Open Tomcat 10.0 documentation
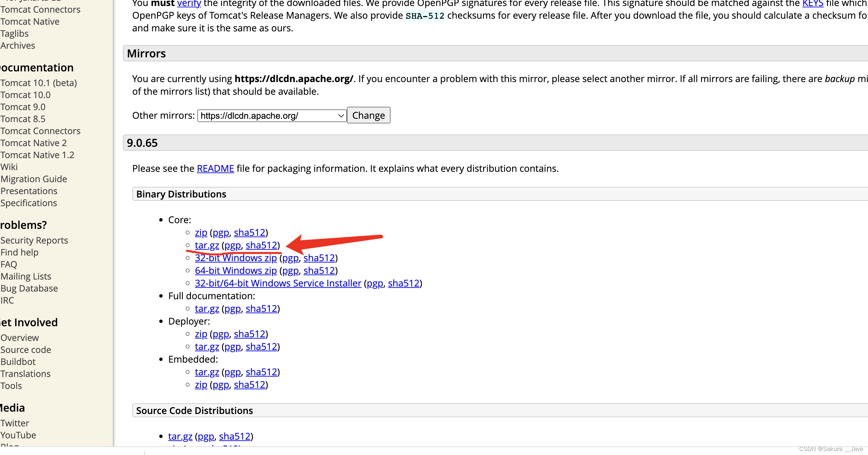868x455 pixels. point(25,95)
